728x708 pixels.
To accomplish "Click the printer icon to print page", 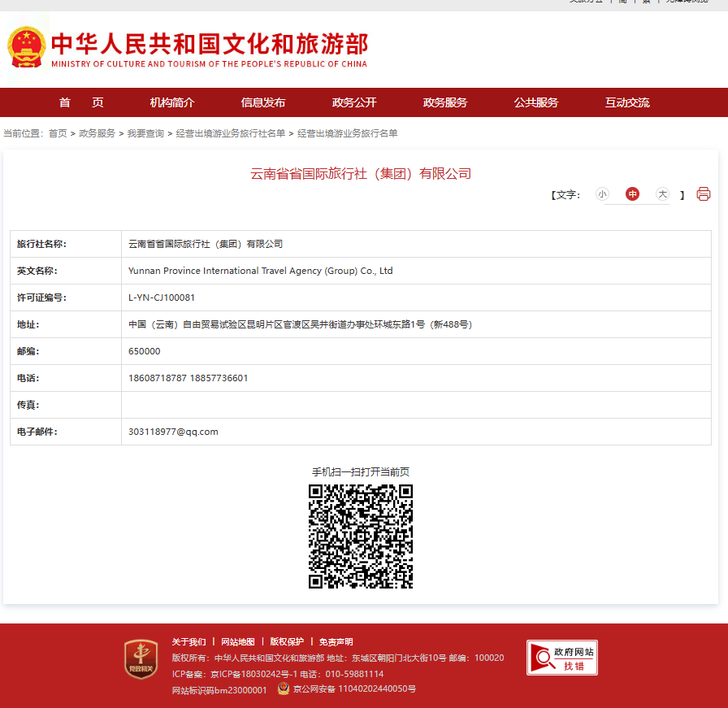I will click(x=703, y=193).
